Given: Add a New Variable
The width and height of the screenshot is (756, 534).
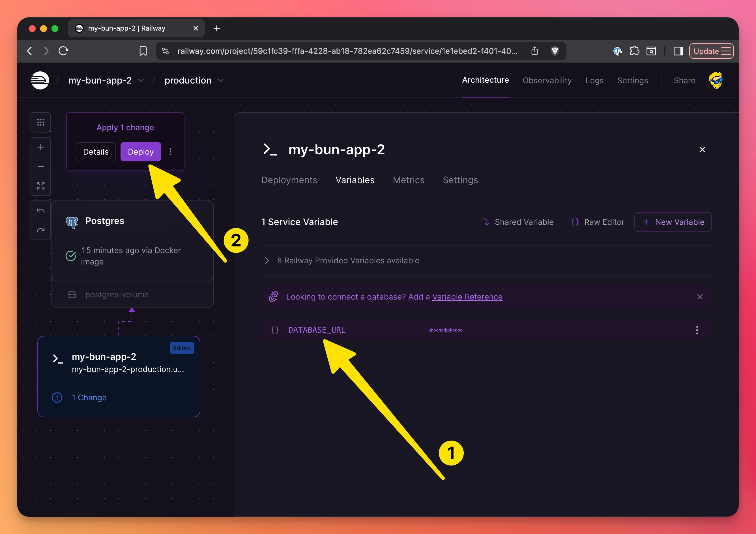Looking at the screenshot, I should click(x=673, y=222).
